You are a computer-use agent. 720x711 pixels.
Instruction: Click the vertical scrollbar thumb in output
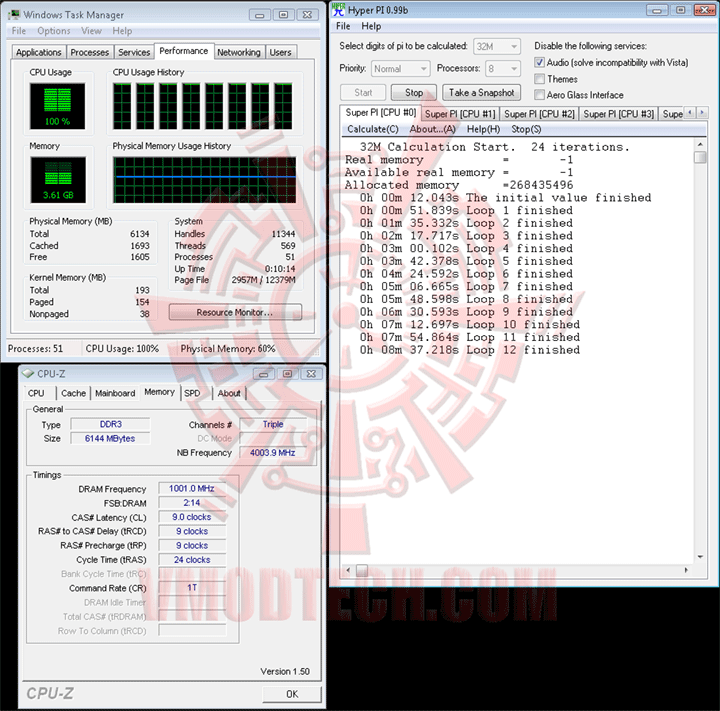click(x=700, y=157)
